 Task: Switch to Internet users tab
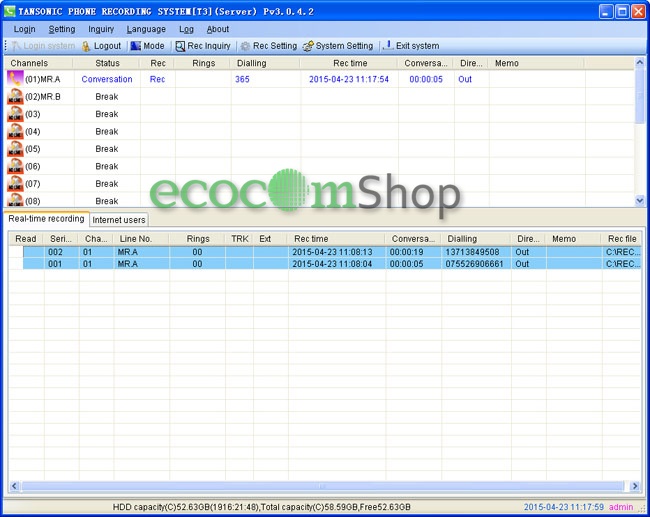tap(119, 220)
